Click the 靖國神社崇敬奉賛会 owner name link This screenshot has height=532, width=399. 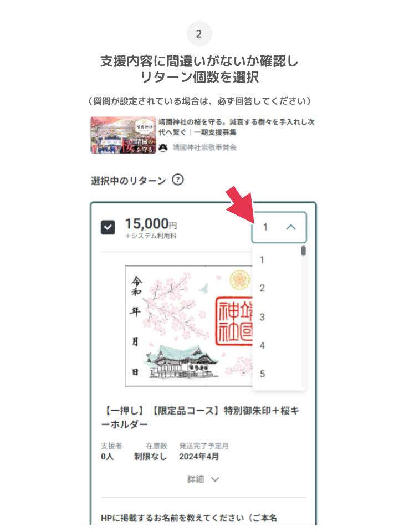[204, 147]
